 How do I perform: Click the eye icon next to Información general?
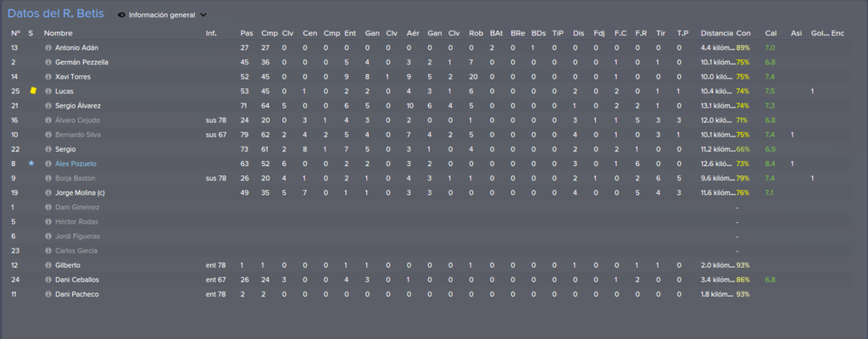(x=122, y=15)
